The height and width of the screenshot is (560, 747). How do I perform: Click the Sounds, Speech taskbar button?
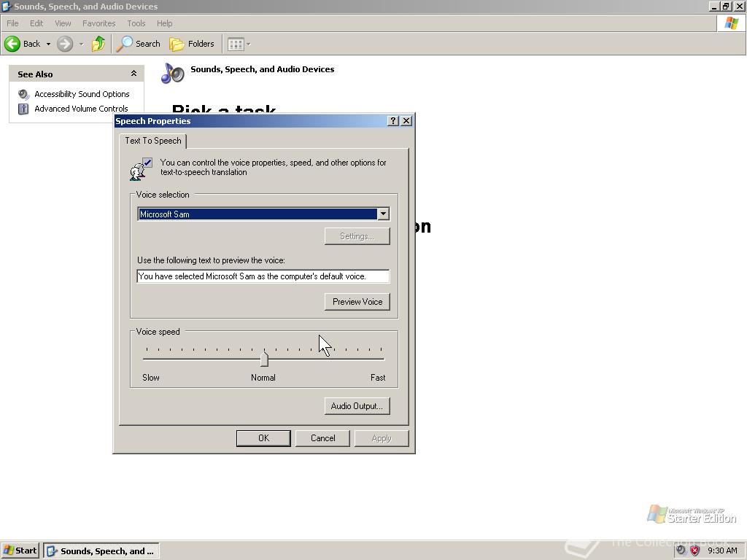click(101, 551)
